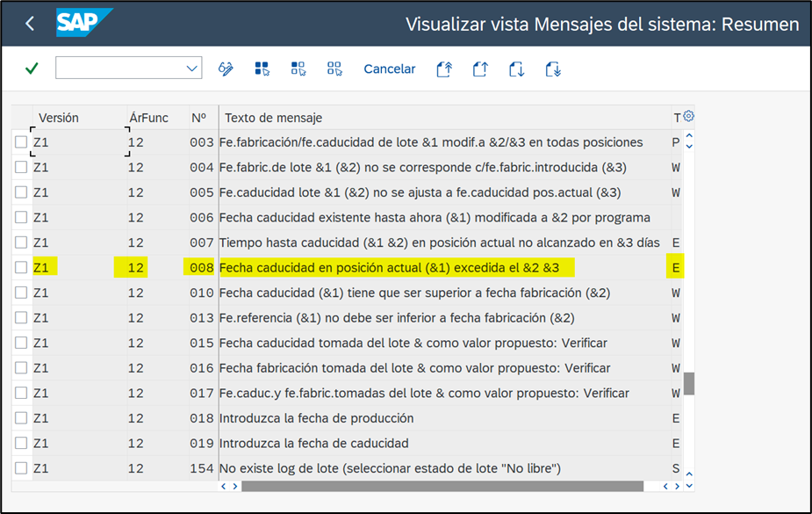Viewport: 812px width, 514px height.
Task: Select row checkbox for message 007
Action: coord(21,242)
